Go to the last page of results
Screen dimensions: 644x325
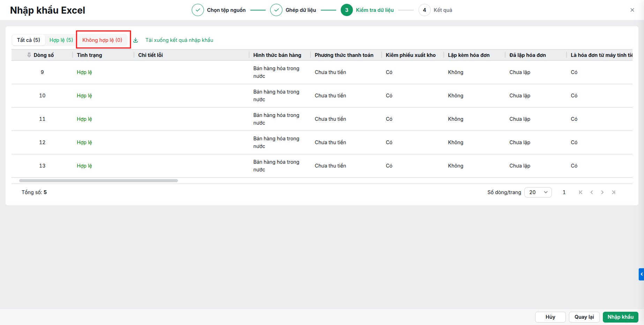(614, 192)
